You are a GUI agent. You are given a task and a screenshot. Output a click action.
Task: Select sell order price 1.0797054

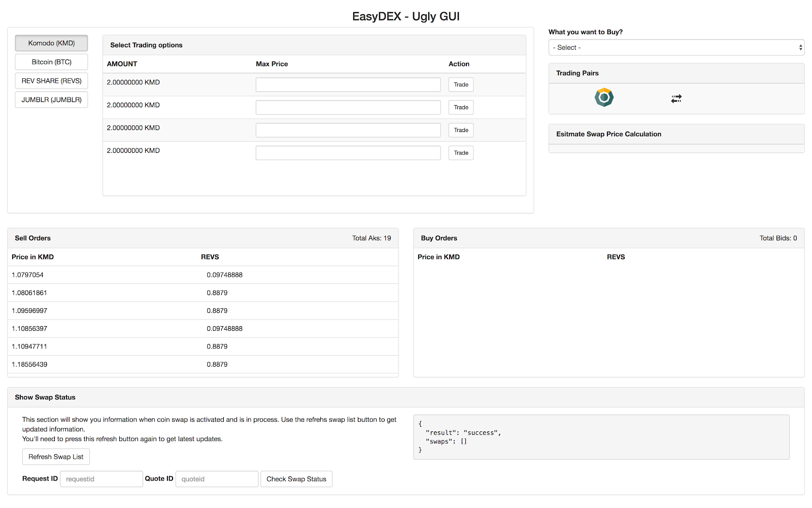[x=27, y=275]
